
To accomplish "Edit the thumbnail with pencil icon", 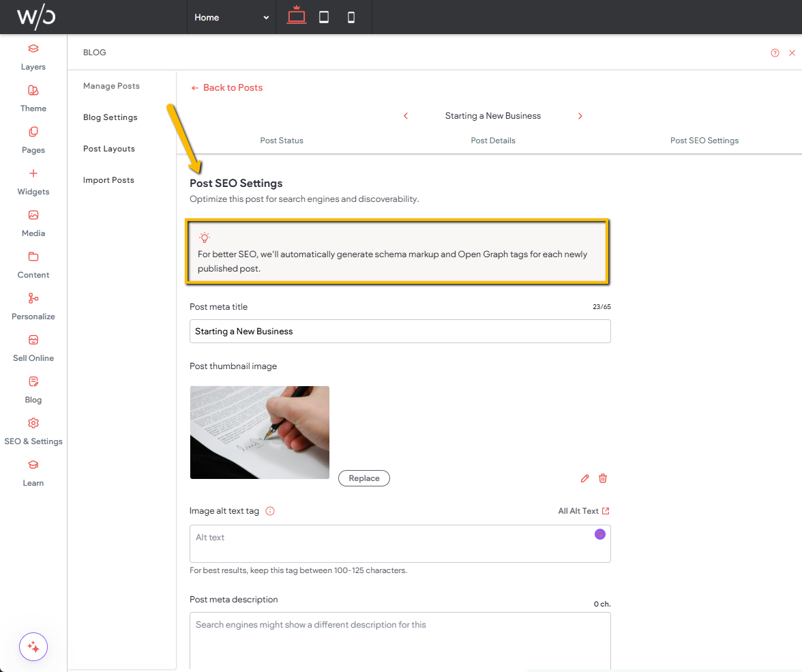I will [x=584, y=478].
